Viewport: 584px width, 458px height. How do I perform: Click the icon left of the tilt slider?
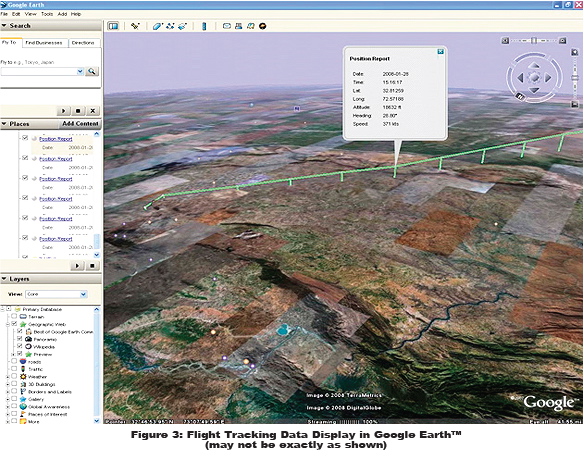(x=505, y=41)
